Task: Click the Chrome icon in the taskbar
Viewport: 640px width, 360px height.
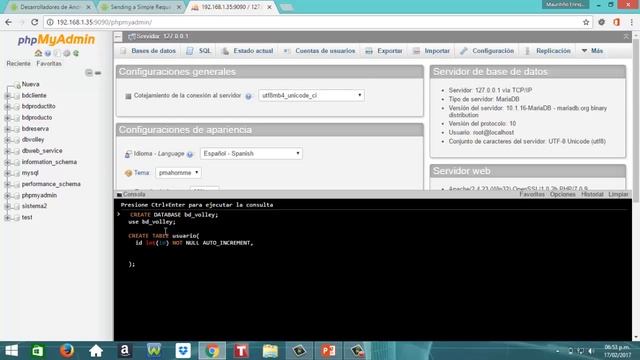Action: 212,351
